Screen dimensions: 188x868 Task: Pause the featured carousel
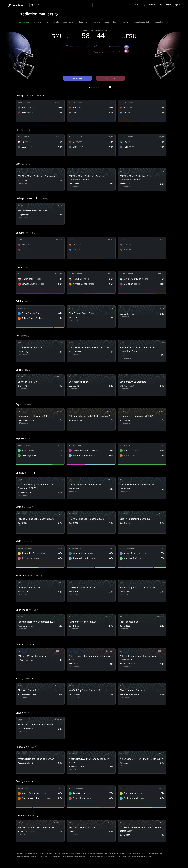coord(110,87)
